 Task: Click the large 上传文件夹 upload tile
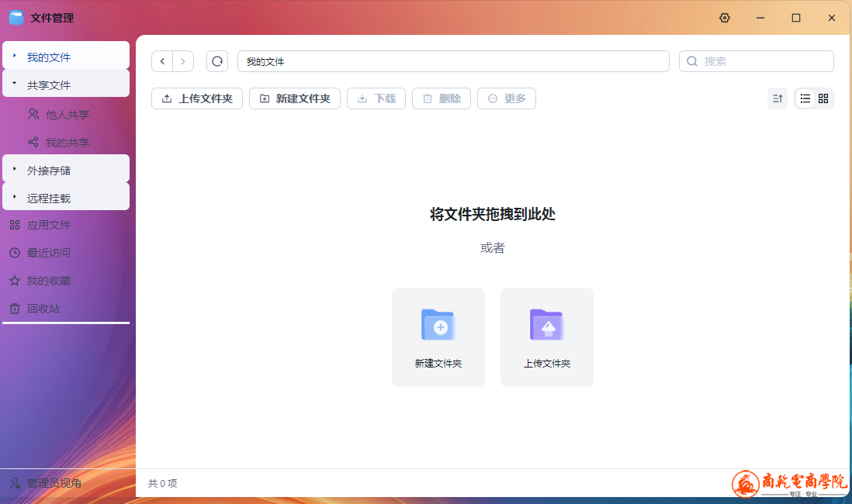point(547,337)
